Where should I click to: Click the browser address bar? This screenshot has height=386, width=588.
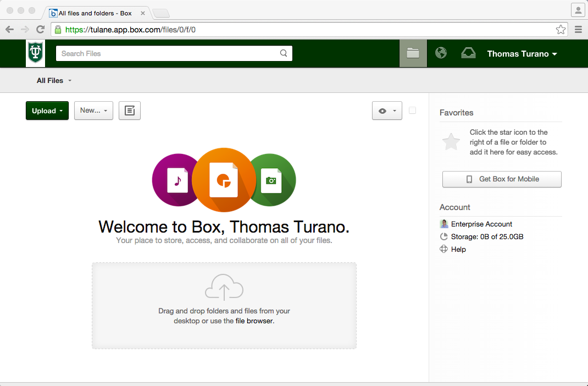point(309,30)
